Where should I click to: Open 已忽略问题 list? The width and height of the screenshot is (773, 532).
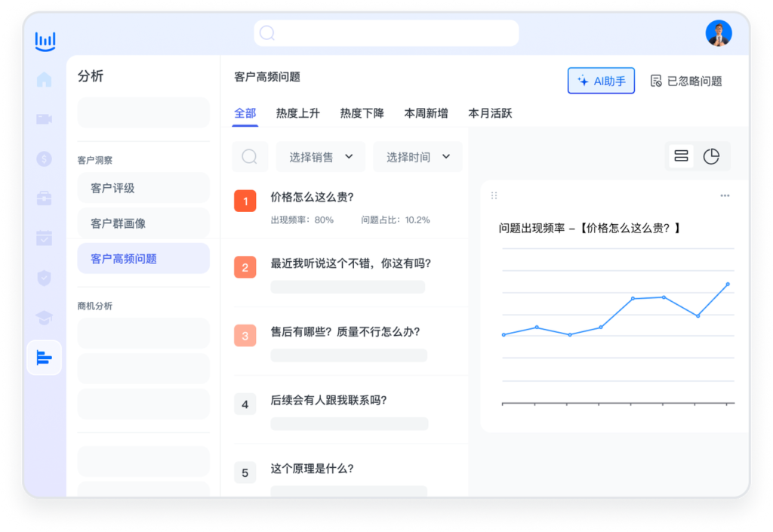tap(685, 81)
